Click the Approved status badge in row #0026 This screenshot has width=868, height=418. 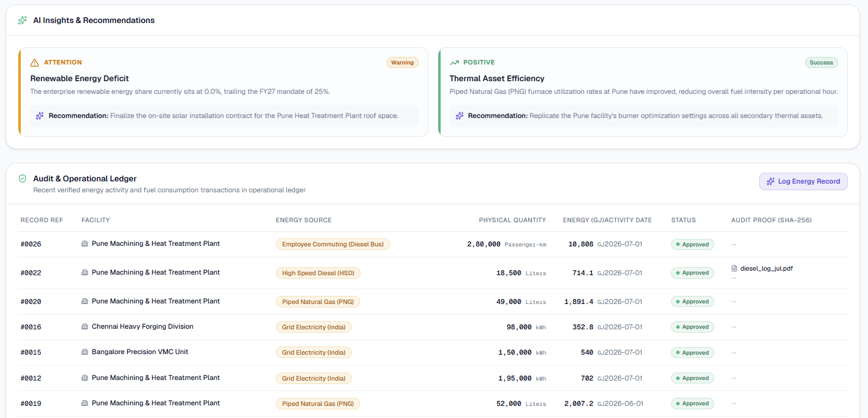[692, 244]
